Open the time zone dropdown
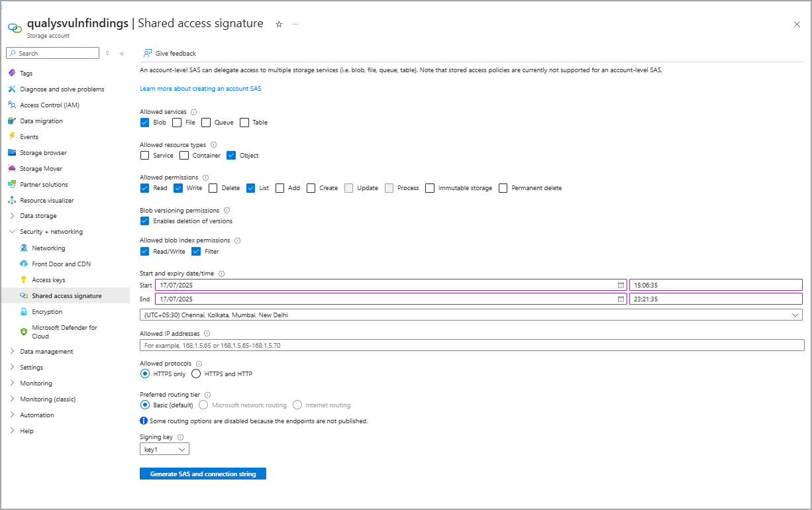 [x=471, y=315]
